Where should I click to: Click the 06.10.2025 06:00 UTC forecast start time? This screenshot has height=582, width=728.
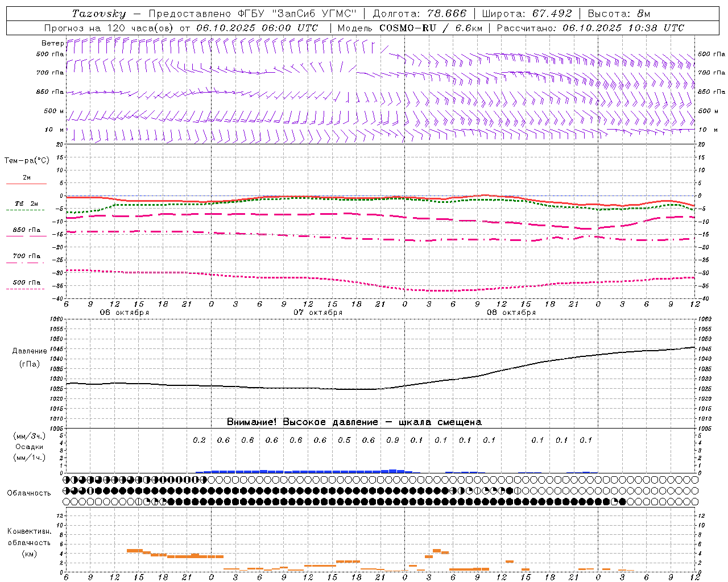click(x=257, y=28)
